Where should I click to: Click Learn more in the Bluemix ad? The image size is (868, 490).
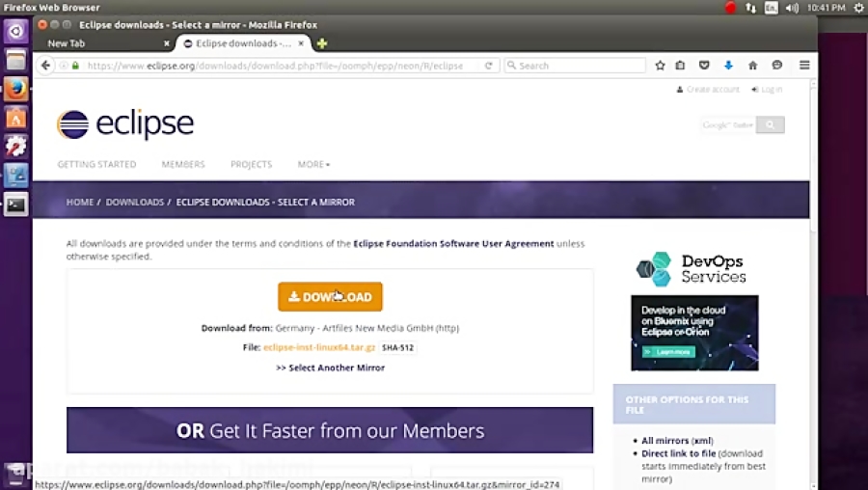coord(669,352)
